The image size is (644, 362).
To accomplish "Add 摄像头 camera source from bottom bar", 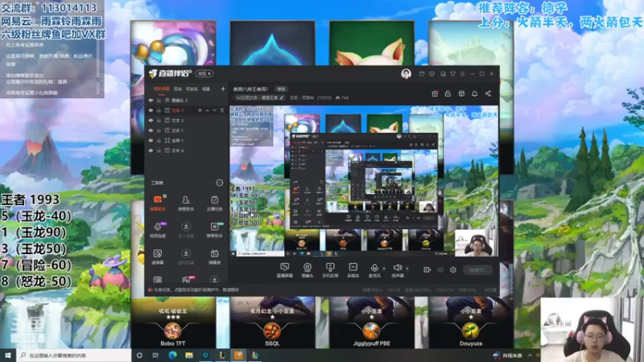I will 308,270.
